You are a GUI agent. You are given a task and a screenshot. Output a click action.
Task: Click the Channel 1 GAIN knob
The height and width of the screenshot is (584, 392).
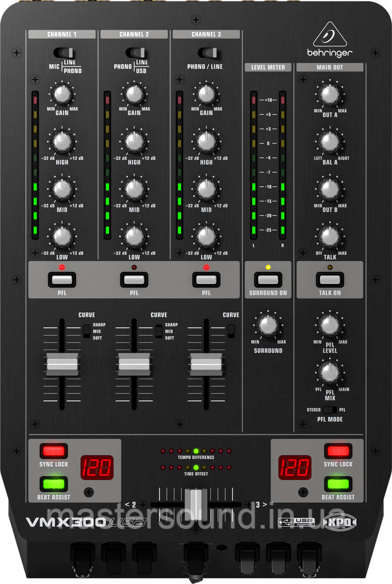click(x=62, y=94)
